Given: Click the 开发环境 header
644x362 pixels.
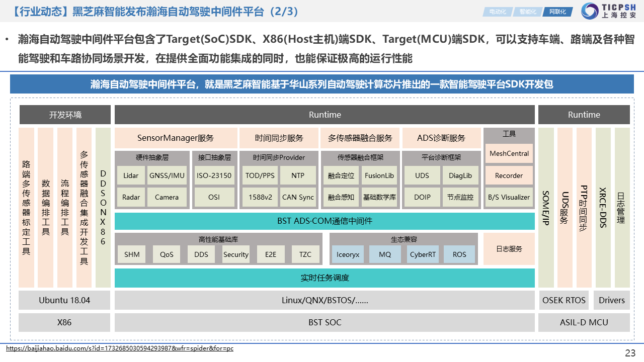Looking at the screenshot, I should (65, 115).
